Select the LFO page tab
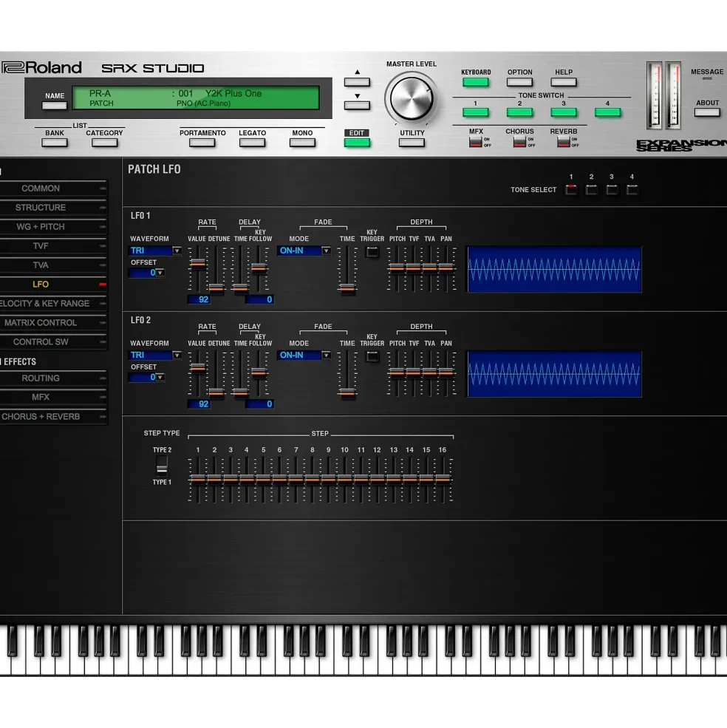This screenshot has width=727, height=728. 53,284
